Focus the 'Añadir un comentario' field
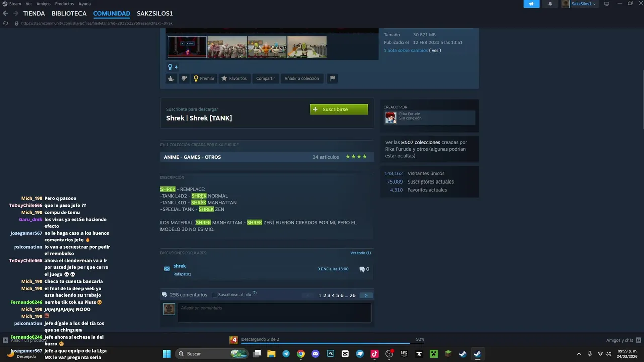The image size is (644, 362). pyautogui.click(x=274, y=312)
